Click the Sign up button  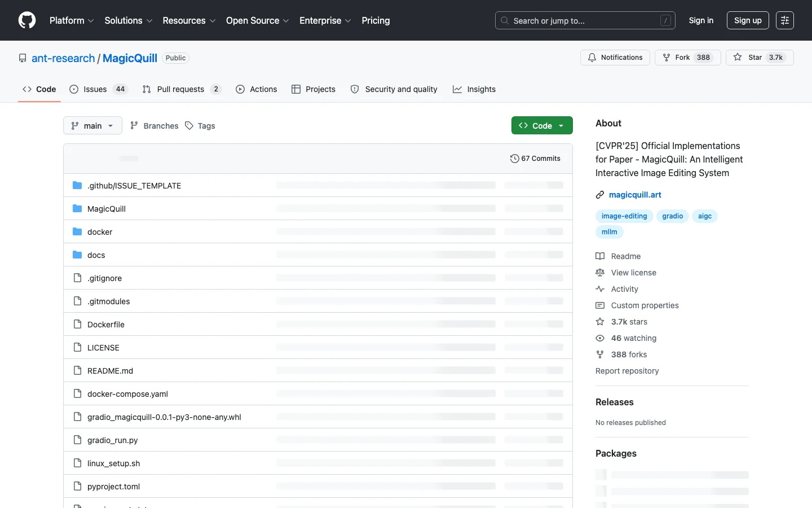tap(748, 20)
